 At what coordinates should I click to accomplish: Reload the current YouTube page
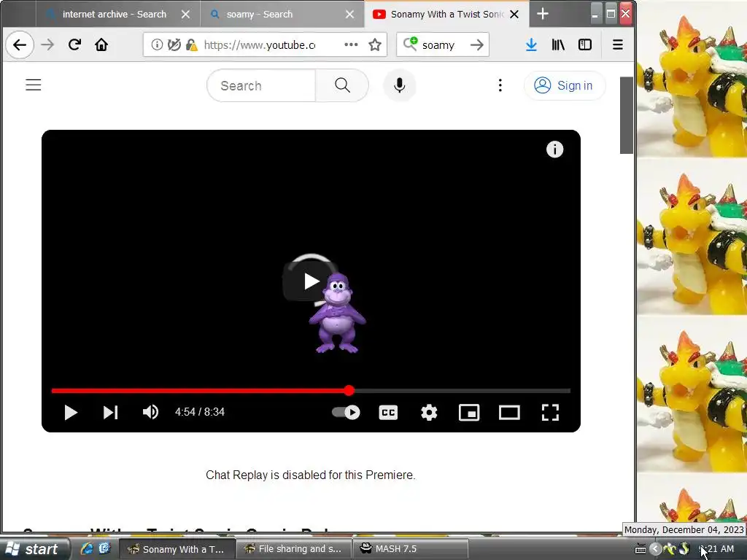[x=74, y=44]
